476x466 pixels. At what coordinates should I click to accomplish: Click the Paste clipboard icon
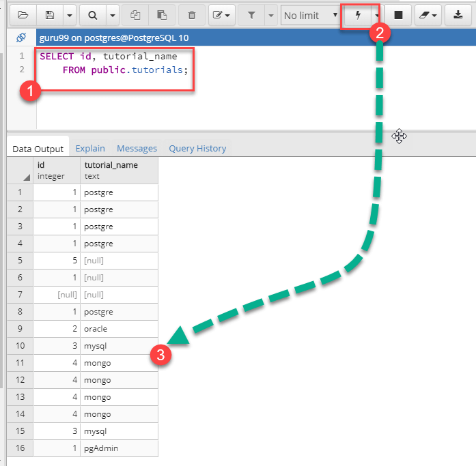coord(161,14)
